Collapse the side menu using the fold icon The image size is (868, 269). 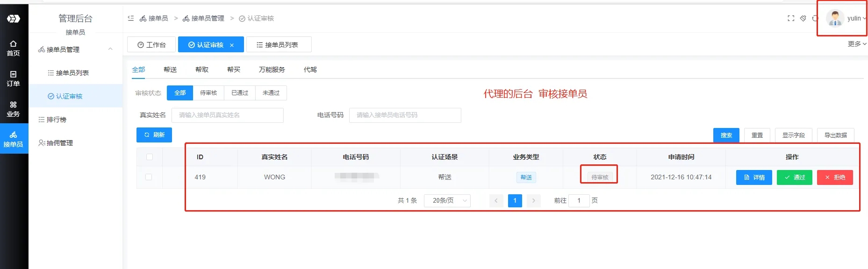(x=131, y=18)
